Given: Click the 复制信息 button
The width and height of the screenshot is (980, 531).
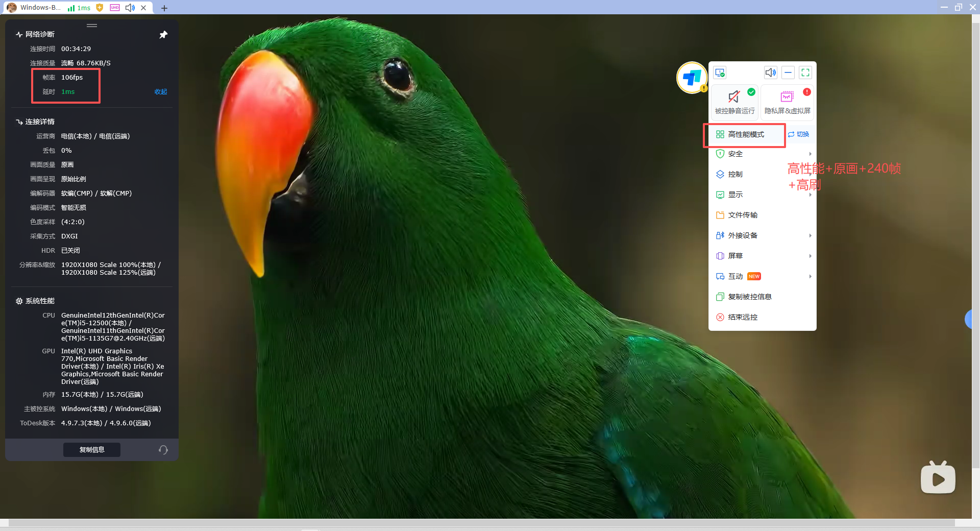Looking at the screenshot, I should click(x=92, y=450).
